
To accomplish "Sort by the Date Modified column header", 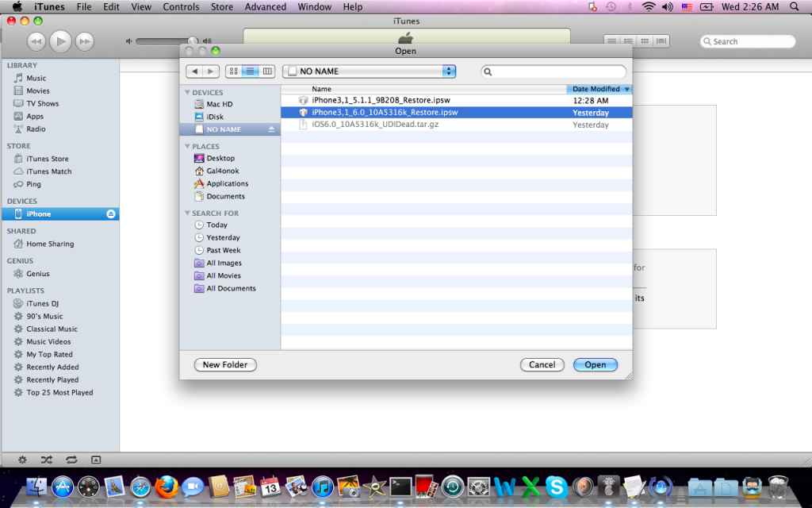I will tap(599, 89).
